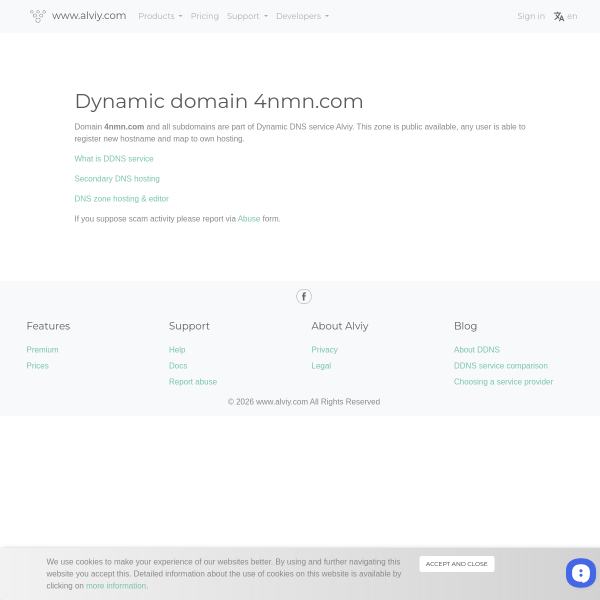Open Secondary DNS hosting link
600x600 pixels.
click(x=117, y=179)
